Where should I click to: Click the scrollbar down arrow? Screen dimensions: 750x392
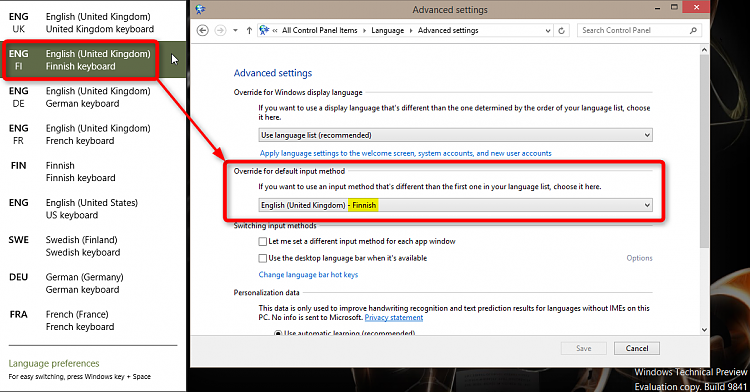[x=704, y=329]
